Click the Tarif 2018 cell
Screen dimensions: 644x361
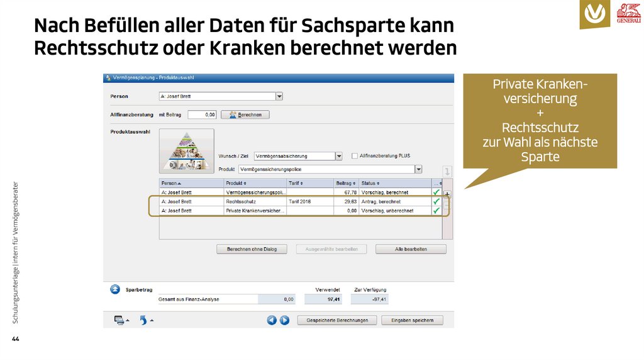point(310,202)
